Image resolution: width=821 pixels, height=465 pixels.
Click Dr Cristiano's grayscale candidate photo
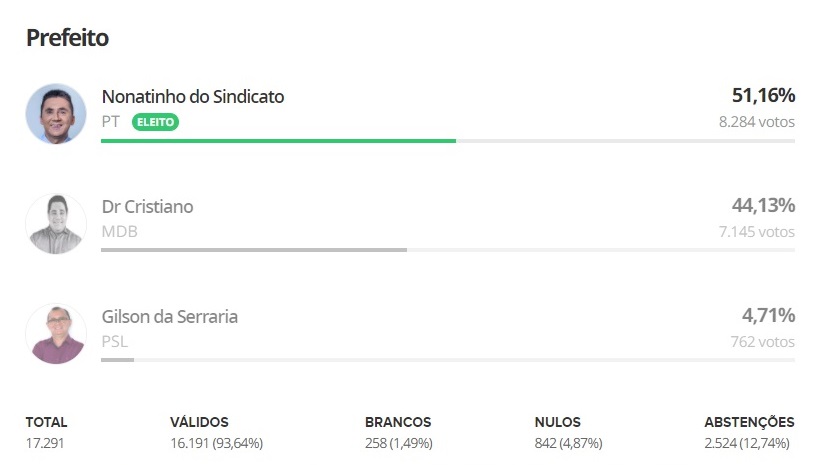(56, 224)
